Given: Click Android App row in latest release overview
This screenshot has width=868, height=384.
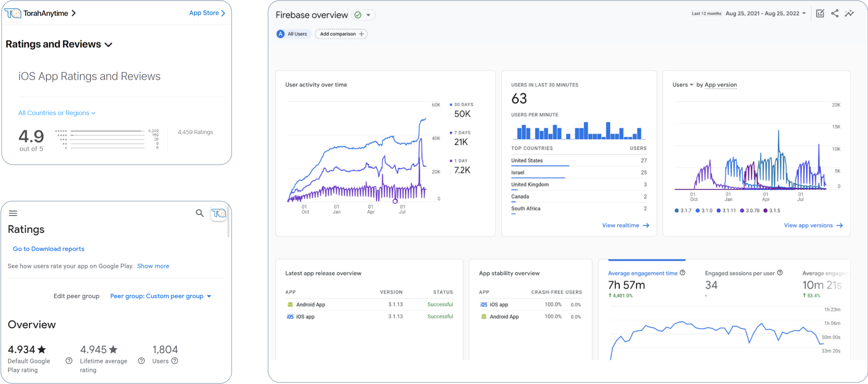Looking at the screenshot, I should point(369,304).
